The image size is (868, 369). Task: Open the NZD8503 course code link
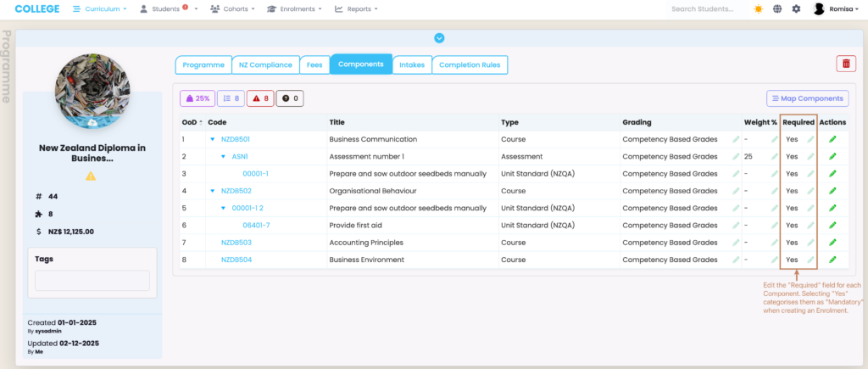[236, 243]
